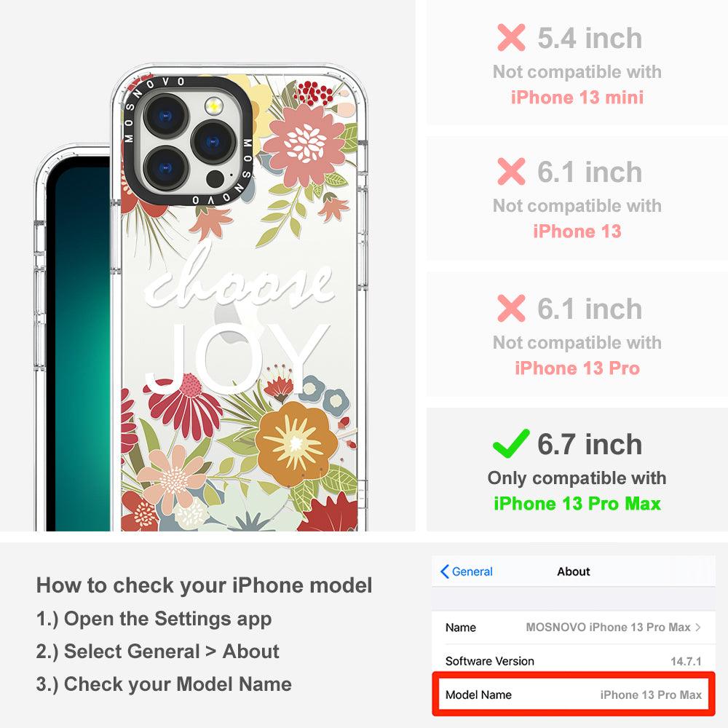Image resolution: width=728 pixels, height=728 pixels.
Task: Click the red X beside 5.4 inch
Action: coord(511,38)
